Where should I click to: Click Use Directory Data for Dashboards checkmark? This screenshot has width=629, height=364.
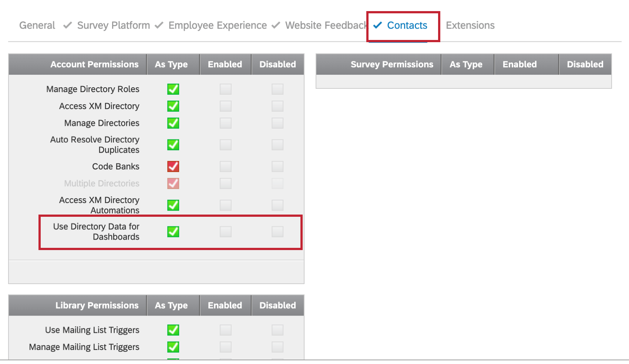click(173, 232)
